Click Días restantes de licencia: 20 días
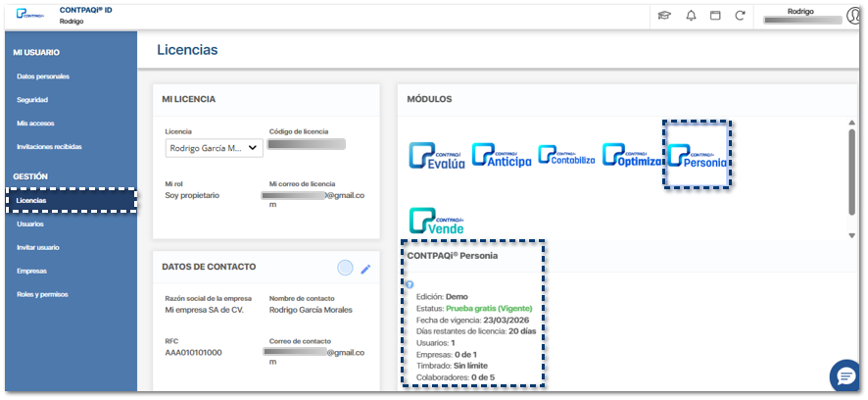 click(x=476, y=331)
